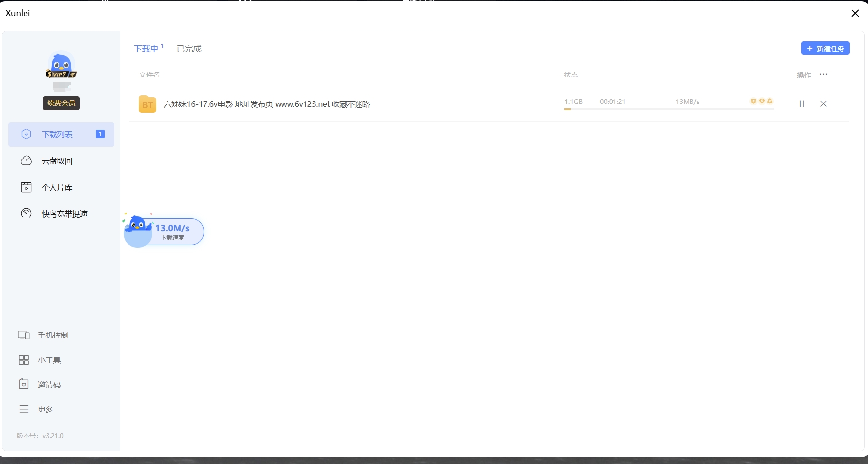Click the blurred username under avatar
The width and height of the screenshot is (868, 464).
(61, 87)
